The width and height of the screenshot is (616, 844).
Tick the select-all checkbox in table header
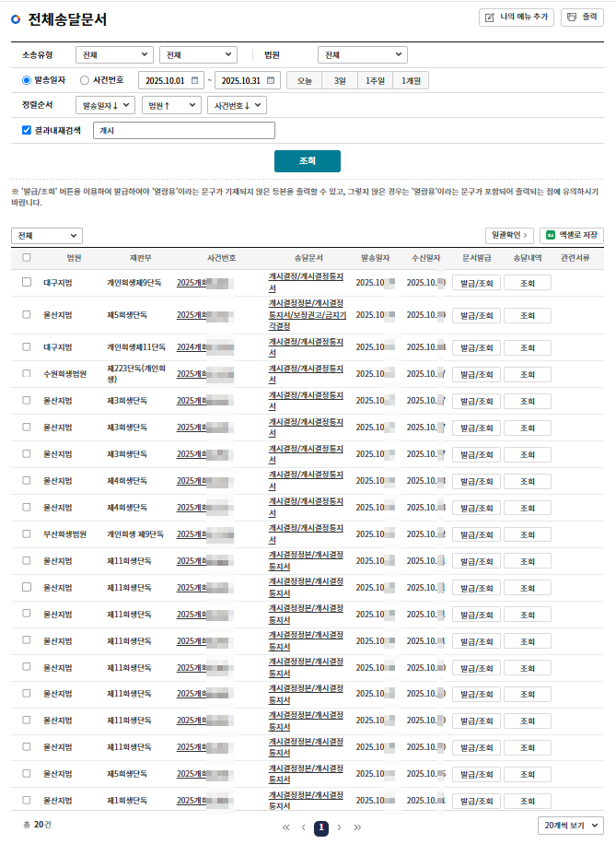point(27,258)
